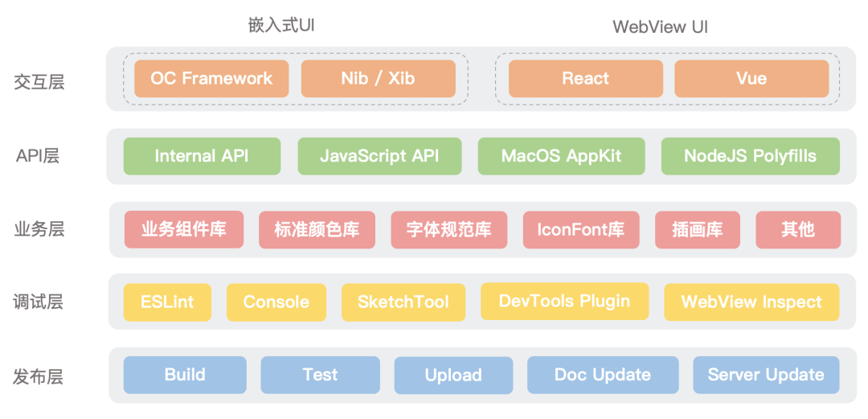Screen dimensions: 868x419
Task: Click the SketchTool box
Action: pyautogui.click(x=403, y=302)
